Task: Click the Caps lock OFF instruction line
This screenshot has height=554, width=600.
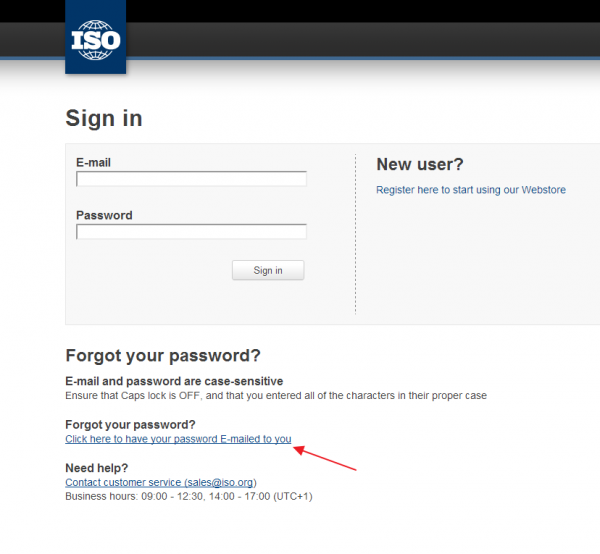Action: pos(276,395)
